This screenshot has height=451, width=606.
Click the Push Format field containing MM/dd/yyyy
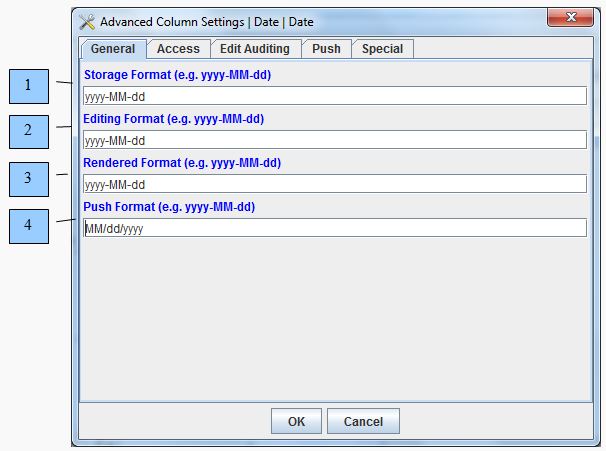click(334, 228)
